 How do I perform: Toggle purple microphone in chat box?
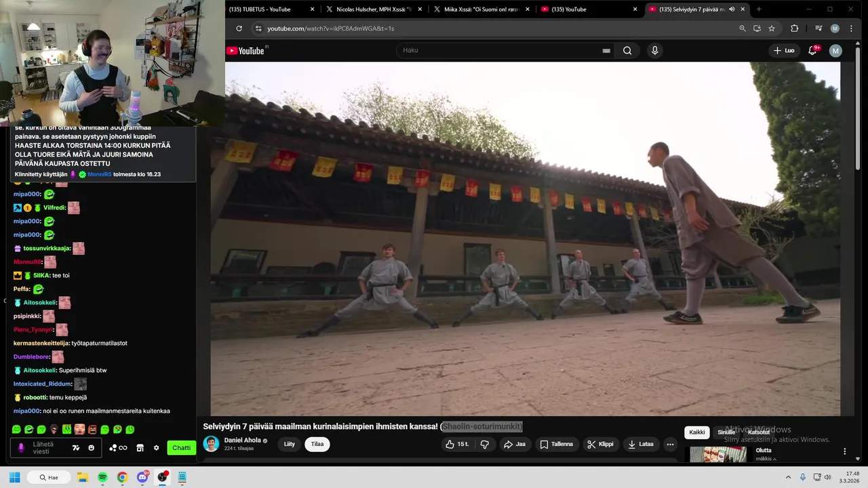tap(21, 447)
